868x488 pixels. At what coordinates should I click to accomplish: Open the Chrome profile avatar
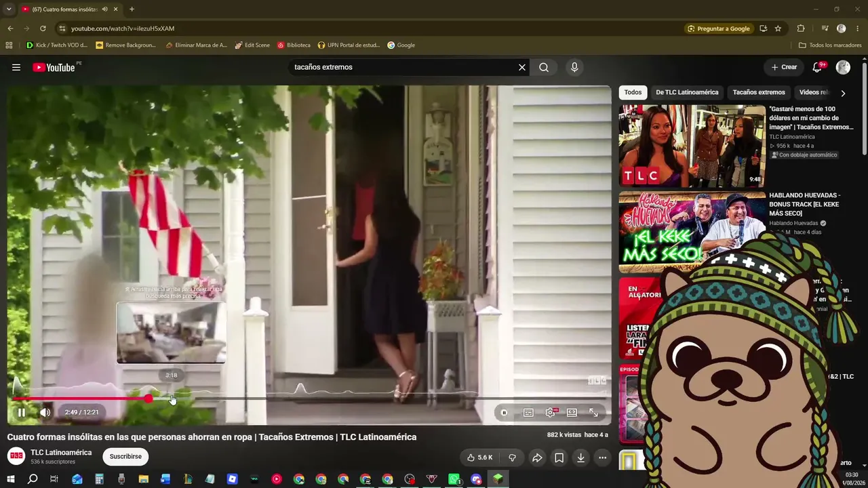[842, 28]
